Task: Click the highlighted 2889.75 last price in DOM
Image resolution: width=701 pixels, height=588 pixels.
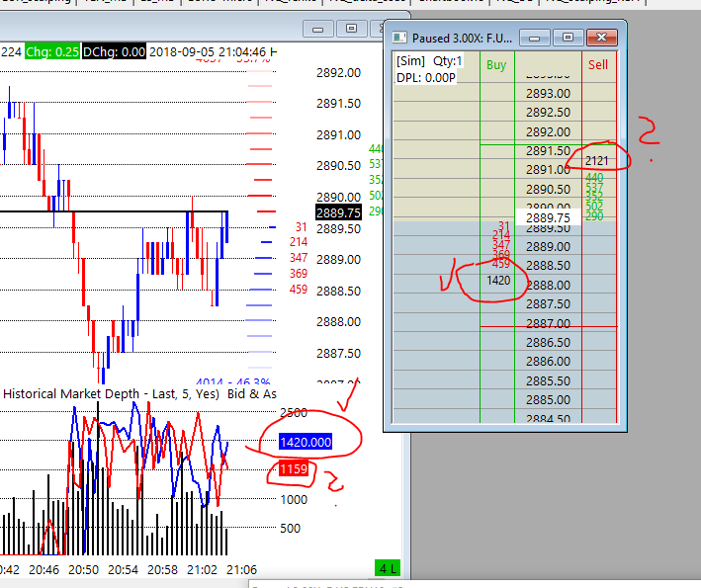Action: pyautogui.click(x=548, y=218)
